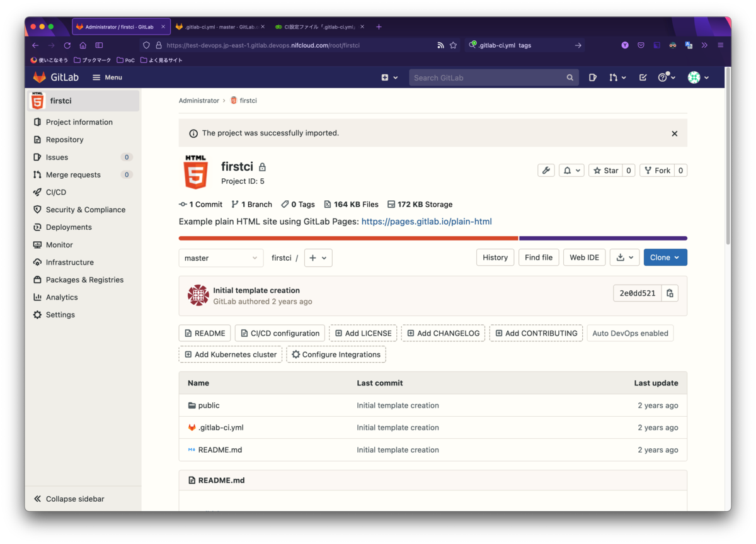Viewport: 756px width, 544px height.
Task: Switch to the .gitlab-ci.yml master browser tab
Action: 220,27
